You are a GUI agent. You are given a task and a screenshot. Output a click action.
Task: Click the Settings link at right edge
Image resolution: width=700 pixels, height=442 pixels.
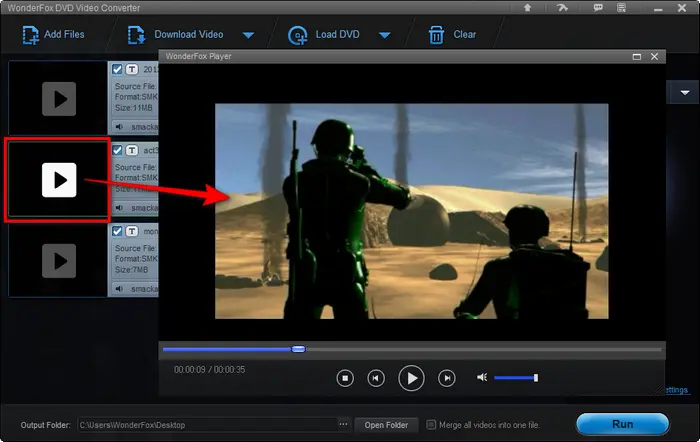pos(676,390)
